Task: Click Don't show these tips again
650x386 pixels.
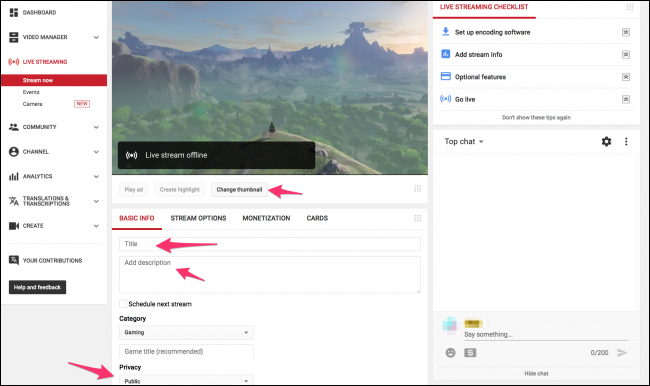Action: pyautogui.click(x=536, y=117)
